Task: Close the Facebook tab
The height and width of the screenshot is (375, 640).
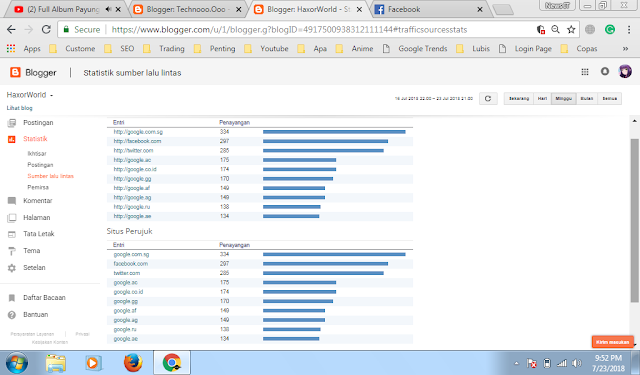Action: click(x=480, y=9)
